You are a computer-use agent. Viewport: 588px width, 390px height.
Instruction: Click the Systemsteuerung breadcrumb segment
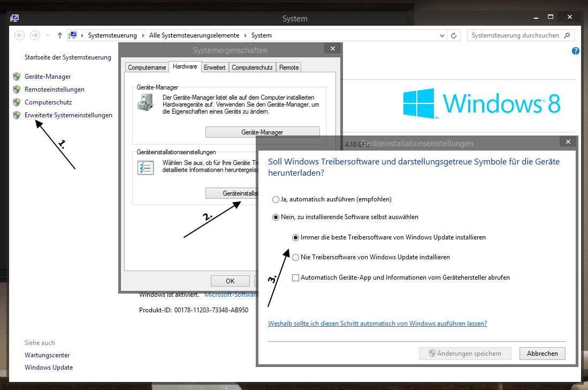pos(112,35)
